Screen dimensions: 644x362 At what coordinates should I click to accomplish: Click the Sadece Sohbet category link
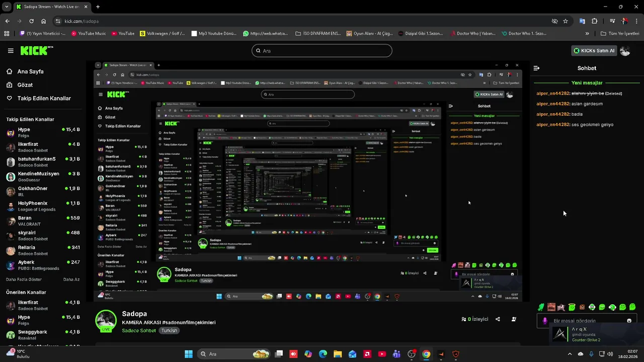[139, 331]
